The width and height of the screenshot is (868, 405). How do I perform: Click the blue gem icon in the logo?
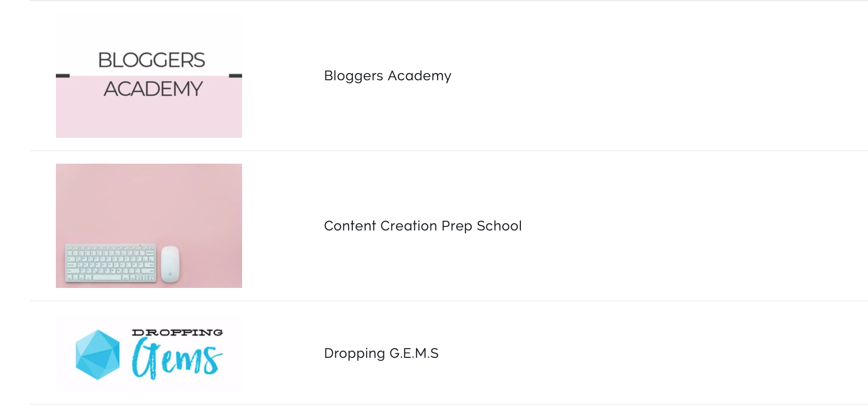click(98, 354)
